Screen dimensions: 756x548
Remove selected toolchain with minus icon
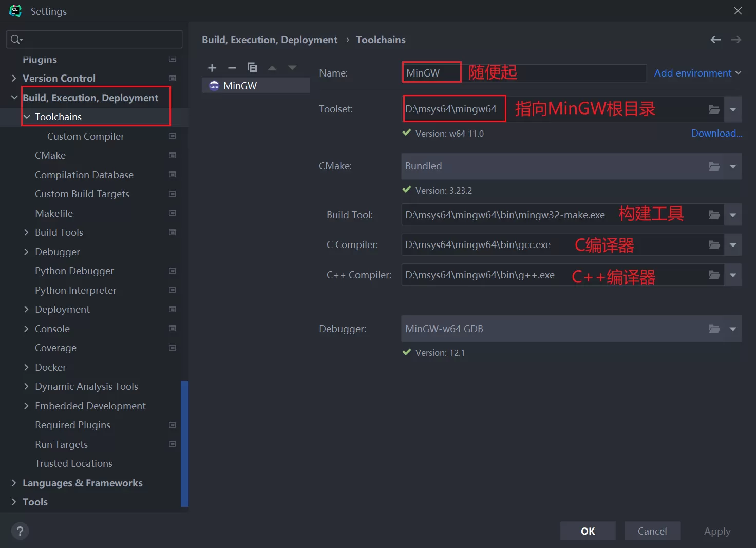pyautogui.click(x=232, y=68)
